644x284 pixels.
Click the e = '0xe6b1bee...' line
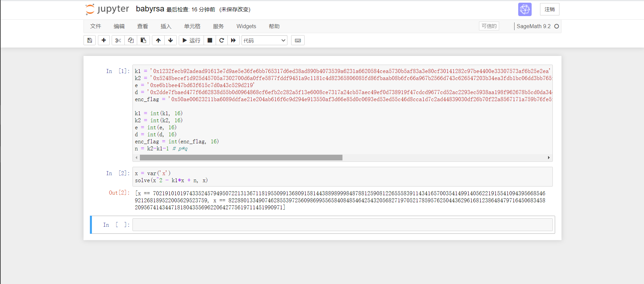(x=195, y=85)
